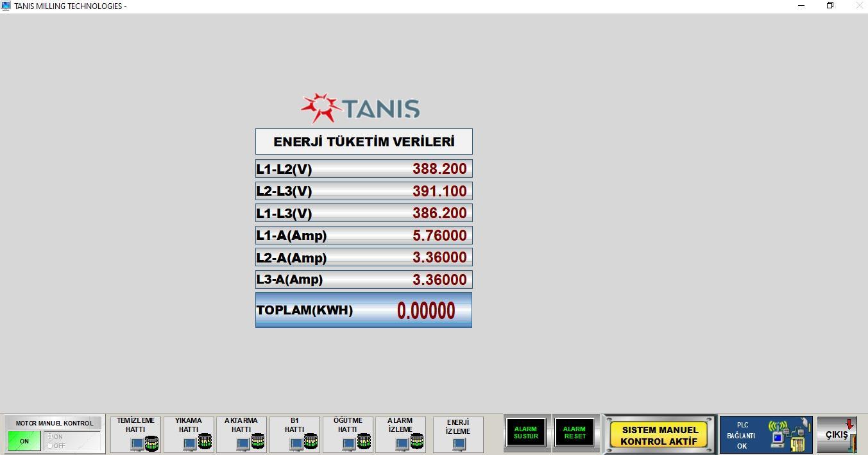Screen dimensions: 868x455
Task: Restore down the application window
Action: click(x=830, y=6)
